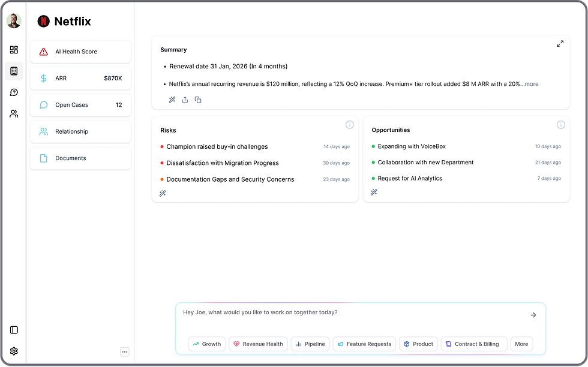Click the Contract & Billing chip
588x367 pixels.
coord(474,344)
